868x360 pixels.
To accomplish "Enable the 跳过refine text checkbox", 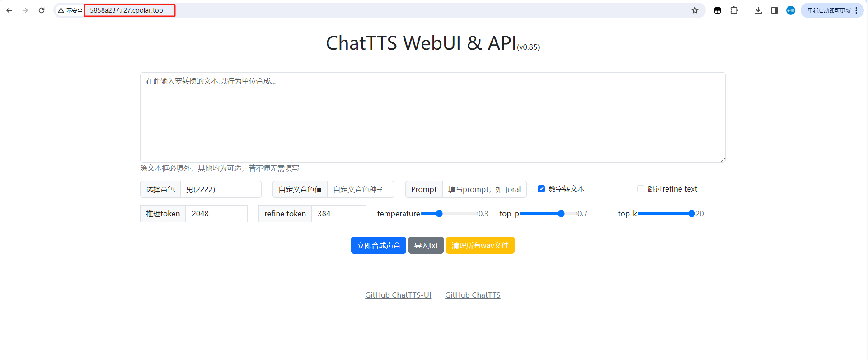I will [640, 189].
